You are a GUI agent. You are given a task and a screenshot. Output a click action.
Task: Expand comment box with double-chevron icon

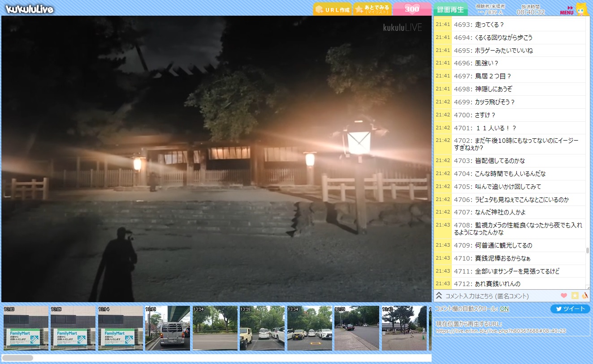(x=439, y=295)
